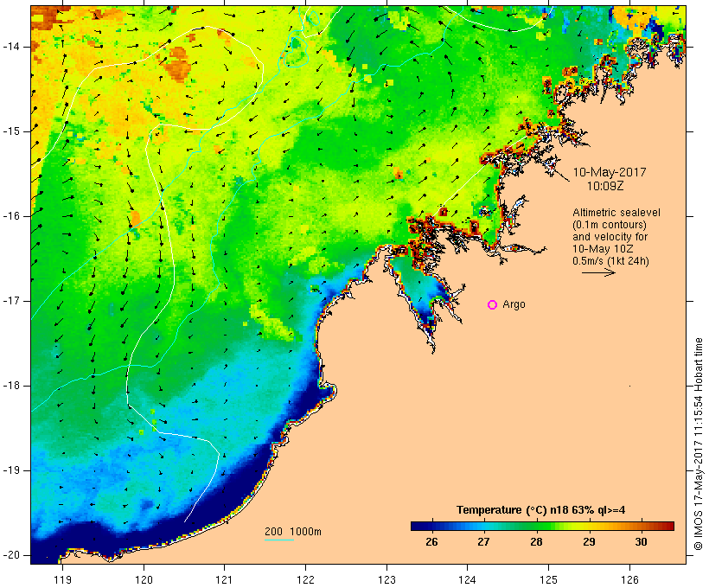
Task: Click the temperature colorbar legend
Action: click(542, 526)
